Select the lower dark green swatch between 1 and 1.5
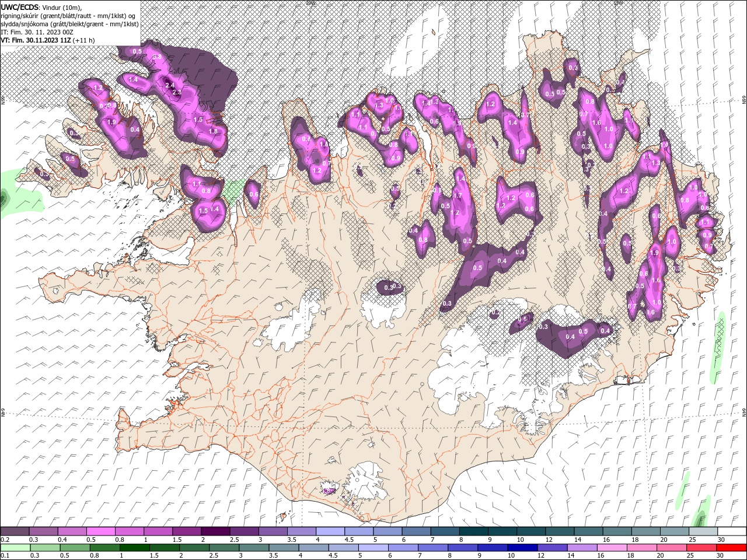The height and width of the screenshot is (560, 747). point(134,548)
